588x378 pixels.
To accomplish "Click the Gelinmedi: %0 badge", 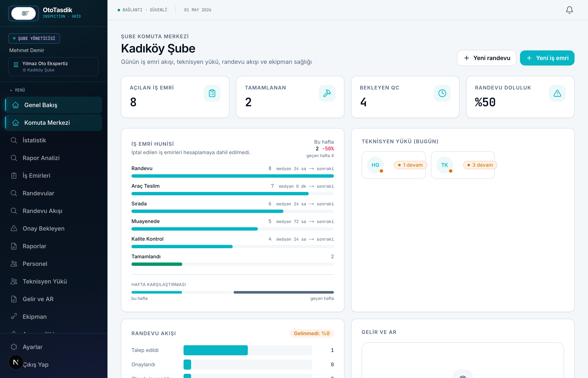I will coord(312,333).
